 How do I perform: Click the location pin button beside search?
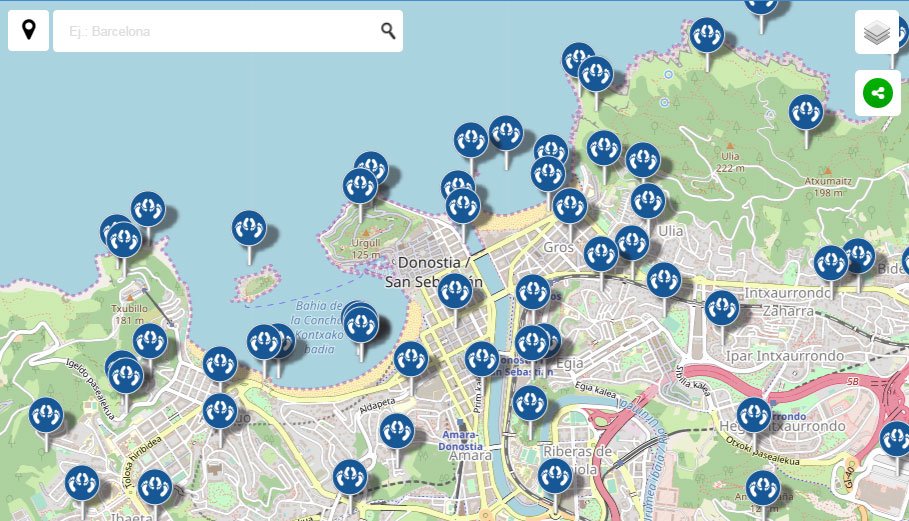(28, 31)
